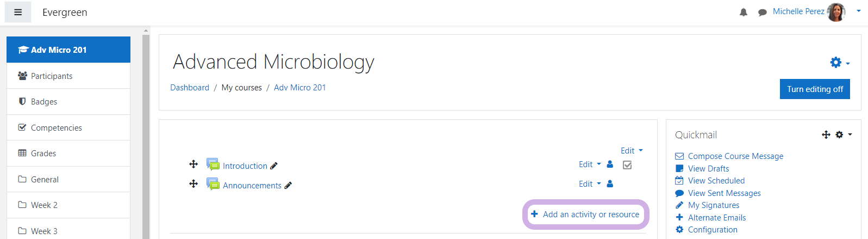Image resolution: width=868 pixels, height=239 pixels.
Task: Click the Turn editing off button
Action: point(815,89)
